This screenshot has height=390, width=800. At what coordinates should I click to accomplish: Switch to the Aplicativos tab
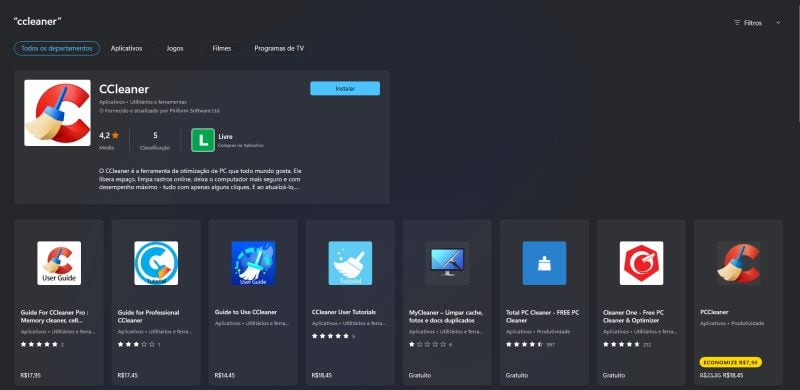(x=127, y=48)
